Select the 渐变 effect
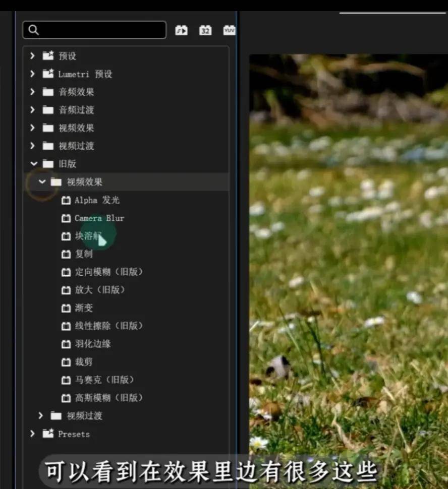This screenshot has width=448, height=489. (x=84, y=308)
